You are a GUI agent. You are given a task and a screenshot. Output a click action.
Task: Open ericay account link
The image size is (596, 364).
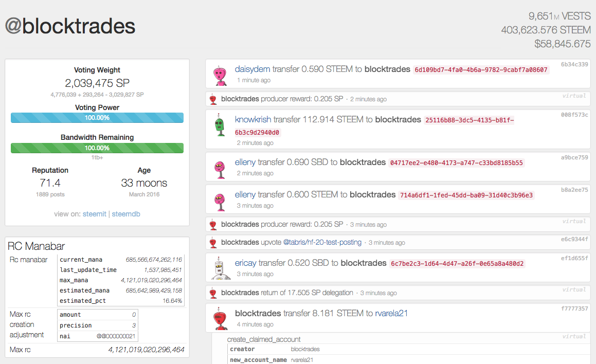[x=245, y=263]
